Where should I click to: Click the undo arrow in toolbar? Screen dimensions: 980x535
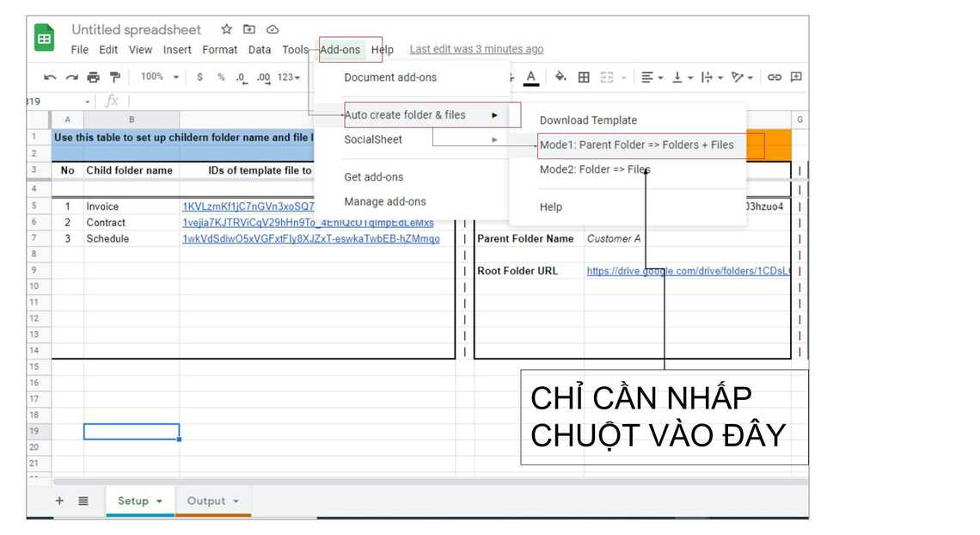click(50, 77)
